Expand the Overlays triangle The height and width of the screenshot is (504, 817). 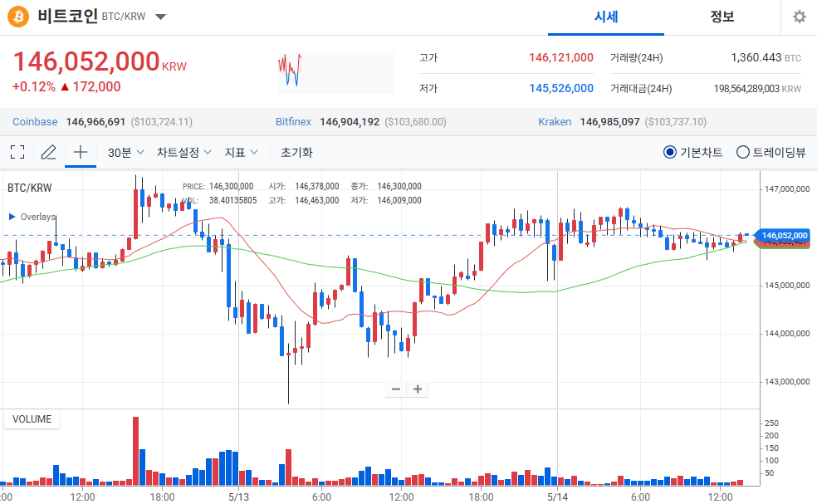pyautogui.click(x=12, y=217)
